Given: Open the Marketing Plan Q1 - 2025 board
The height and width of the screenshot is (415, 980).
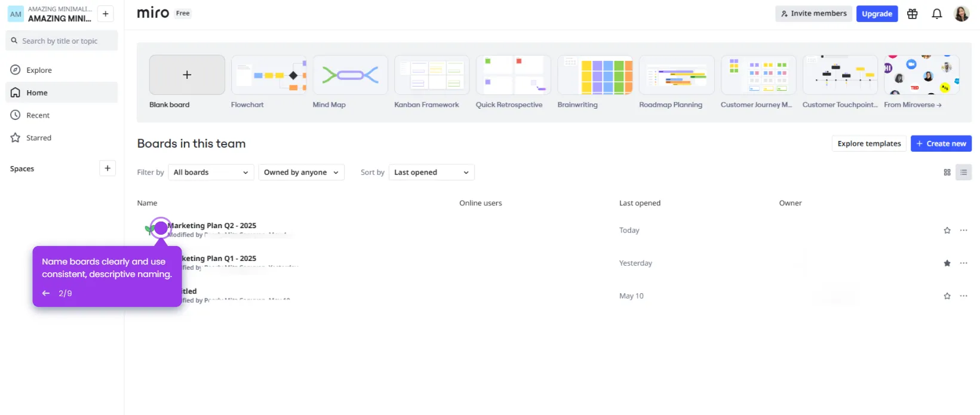Looking at the screenshot, I should coord(219,259).
